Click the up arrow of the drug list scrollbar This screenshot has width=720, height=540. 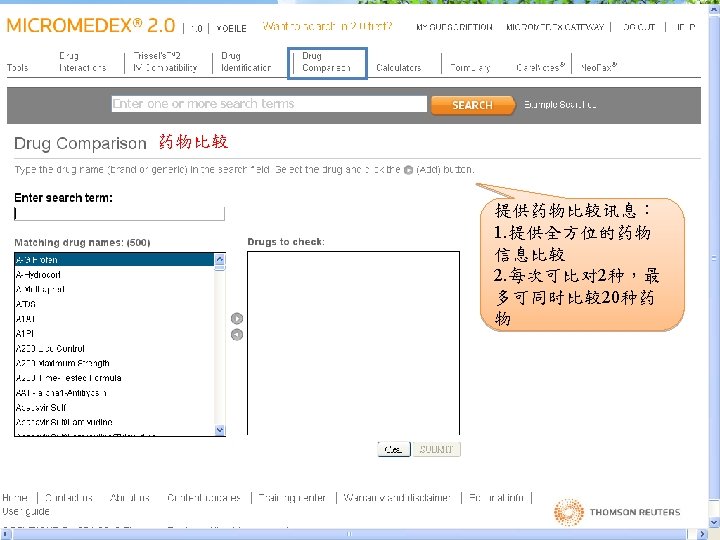[219, 259]
